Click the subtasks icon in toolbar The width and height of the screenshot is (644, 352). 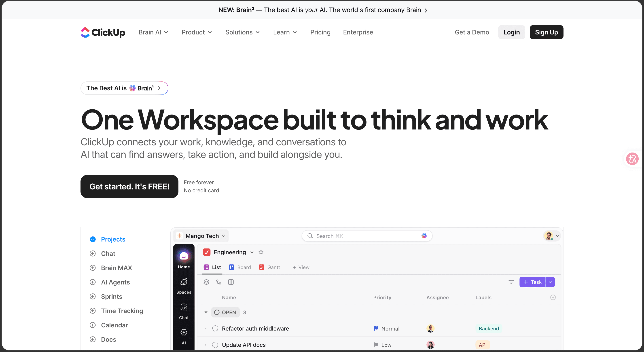pyautogui.click(x=218, y=282)
